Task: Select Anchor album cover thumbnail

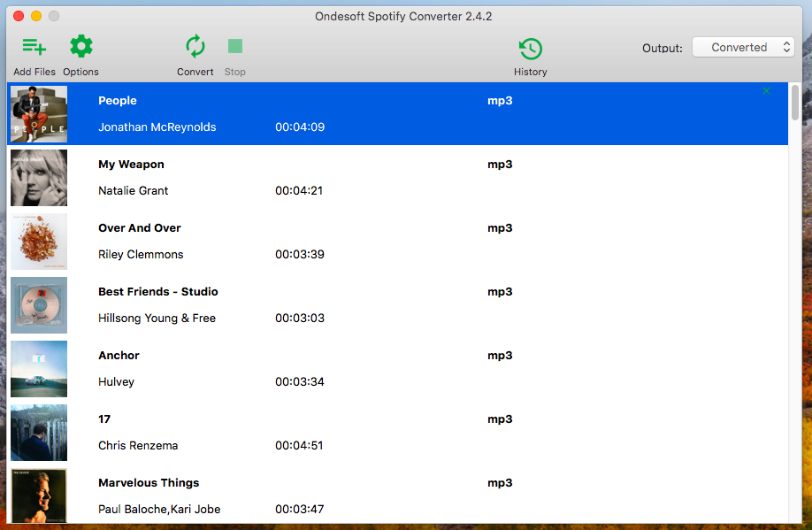Action: 39,369
